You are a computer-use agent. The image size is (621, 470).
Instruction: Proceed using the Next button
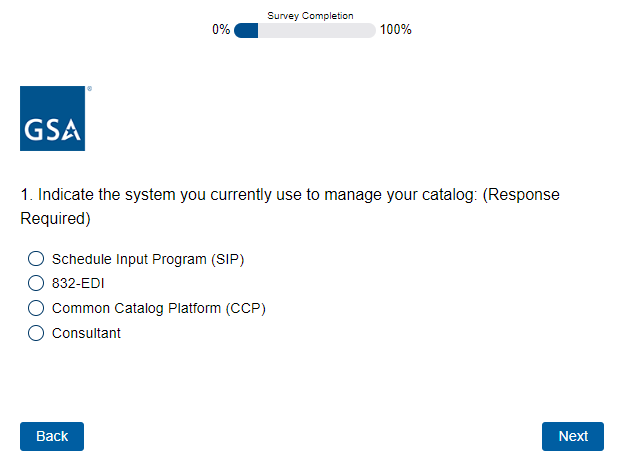[x=573, y=436]
